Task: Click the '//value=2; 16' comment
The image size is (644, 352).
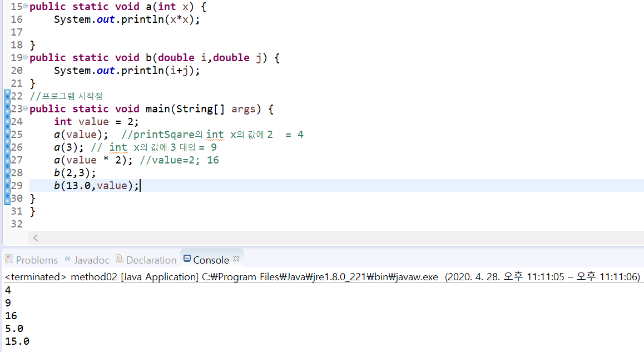Action: pyautogui.click(x=179, y=160)
